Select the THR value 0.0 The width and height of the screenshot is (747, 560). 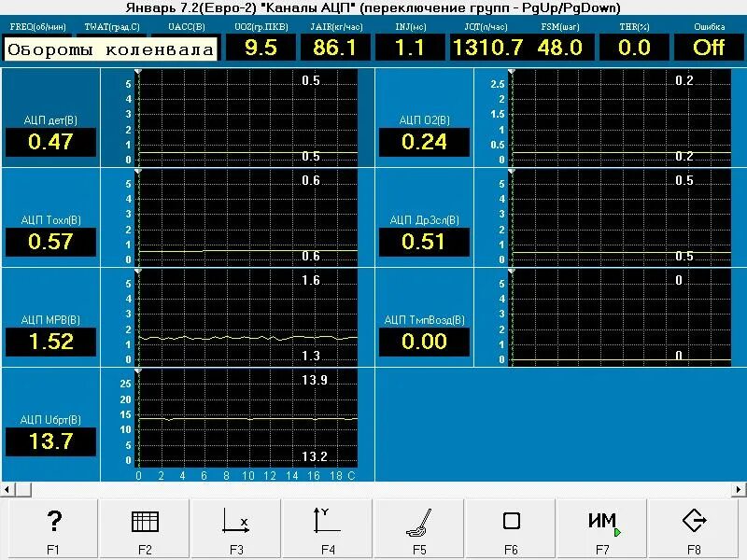tap(634, 48)
